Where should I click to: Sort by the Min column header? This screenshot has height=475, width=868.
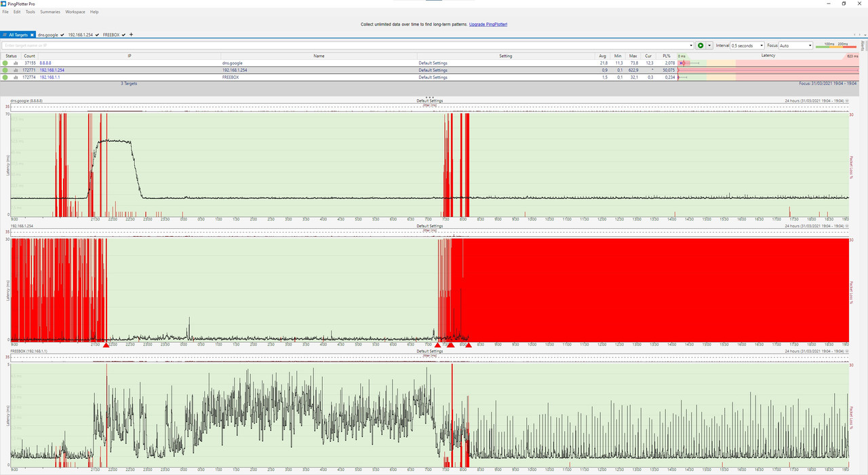(618, 56)
